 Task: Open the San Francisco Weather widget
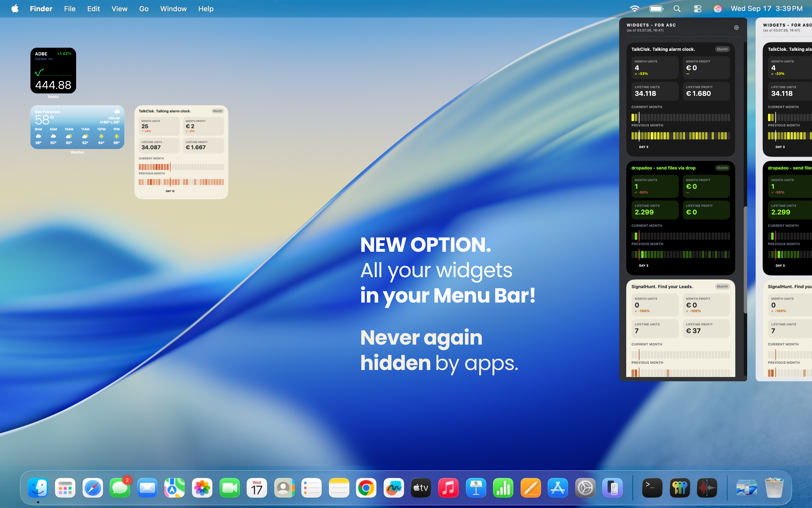click(77, 127)
